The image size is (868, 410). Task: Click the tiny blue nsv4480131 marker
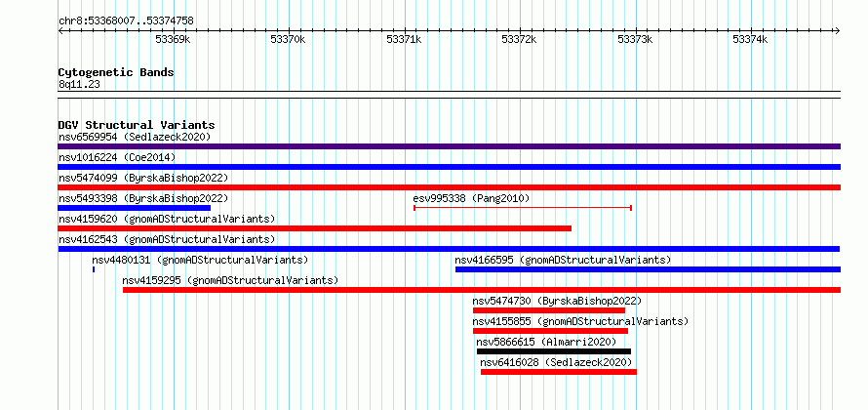(94, 269)
